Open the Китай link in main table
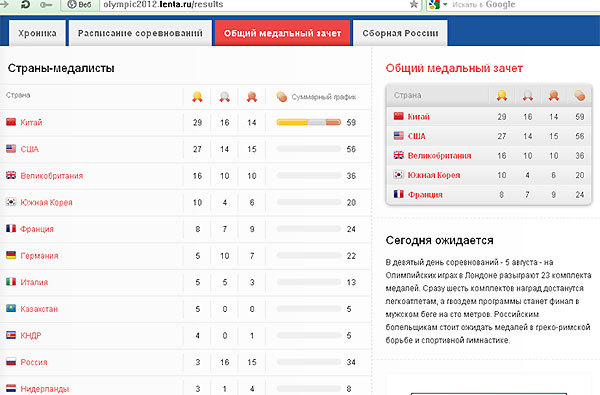The image size is (600, 395). pyautogui.click(x=31, y=122)
